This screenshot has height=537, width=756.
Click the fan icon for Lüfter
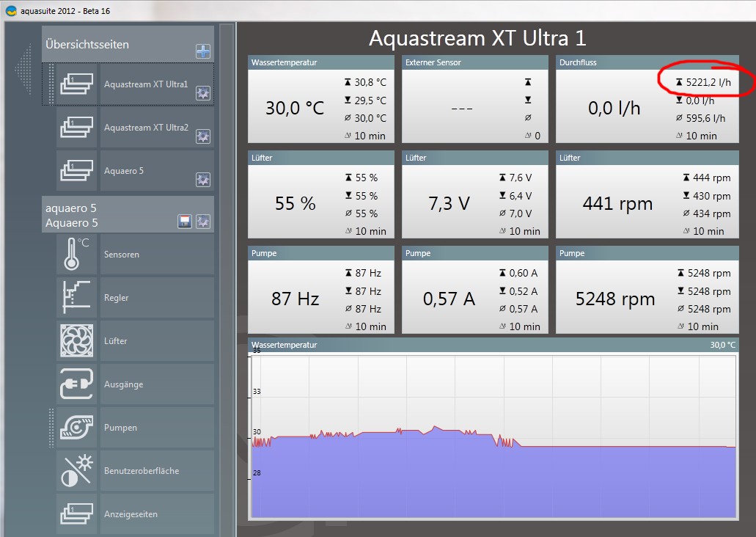tap(77, 342)
